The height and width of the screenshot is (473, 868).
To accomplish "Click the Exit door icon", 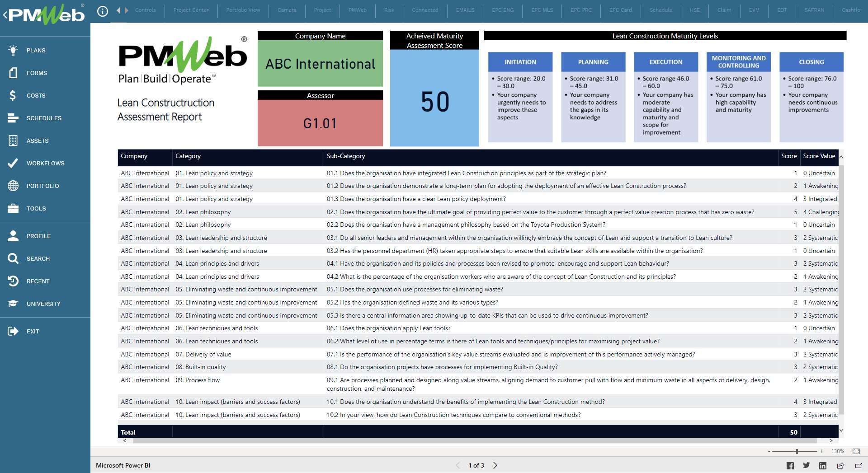I will pyautogui.click(x=13, y=331).
